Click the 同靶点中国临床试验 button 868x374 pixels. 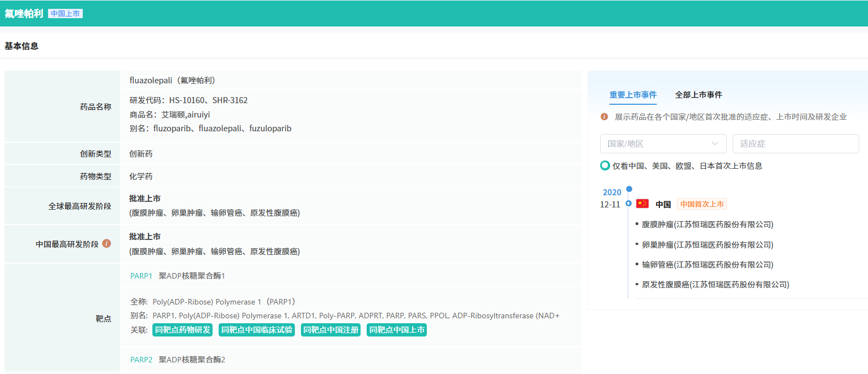coord(257,330)
